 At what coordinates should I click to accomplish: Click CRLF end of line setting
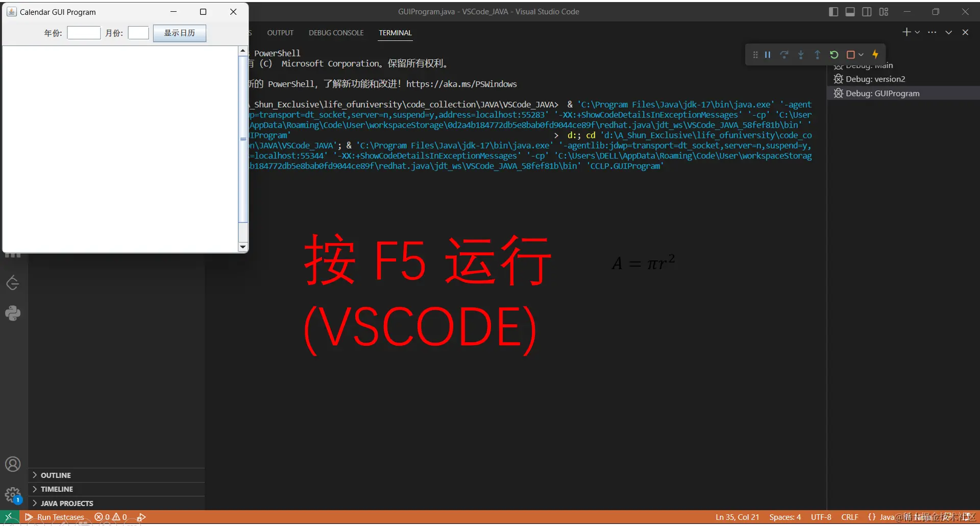pyautogui.click(x=850, y=517)
